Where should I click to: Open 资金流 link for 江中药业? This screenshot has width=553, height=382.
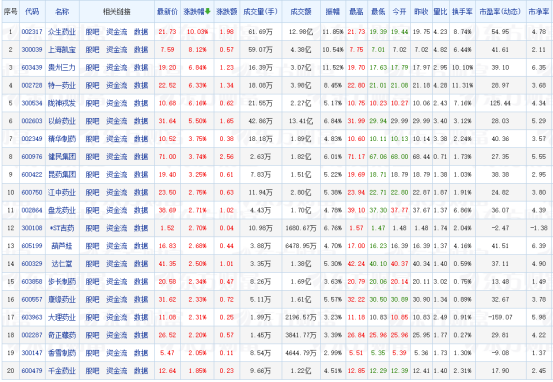click(117, 192)
